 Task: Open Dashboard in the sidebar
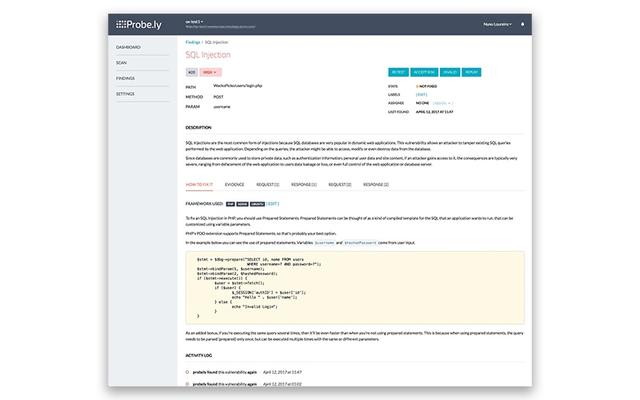click(128, 47)
